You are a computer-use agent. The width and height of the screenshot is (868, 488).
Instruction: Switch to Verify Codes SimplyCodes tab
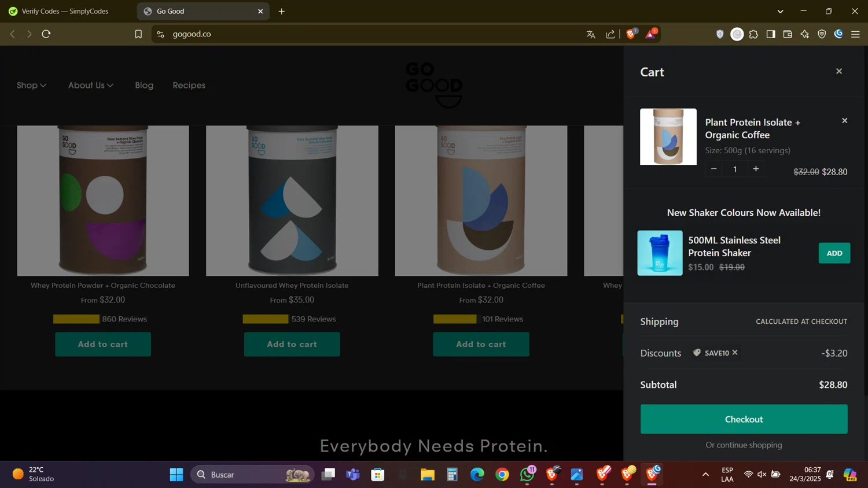[x=65, y=11]
